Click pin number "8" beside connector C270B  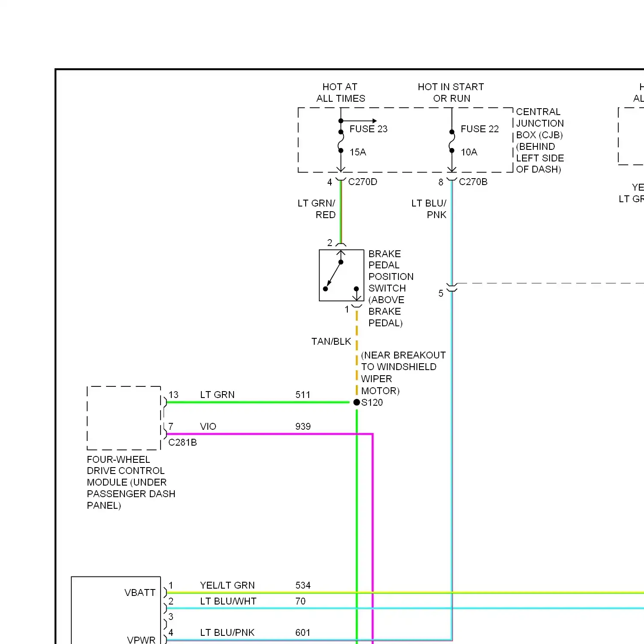pyautogui.click(x=440, y=182)
